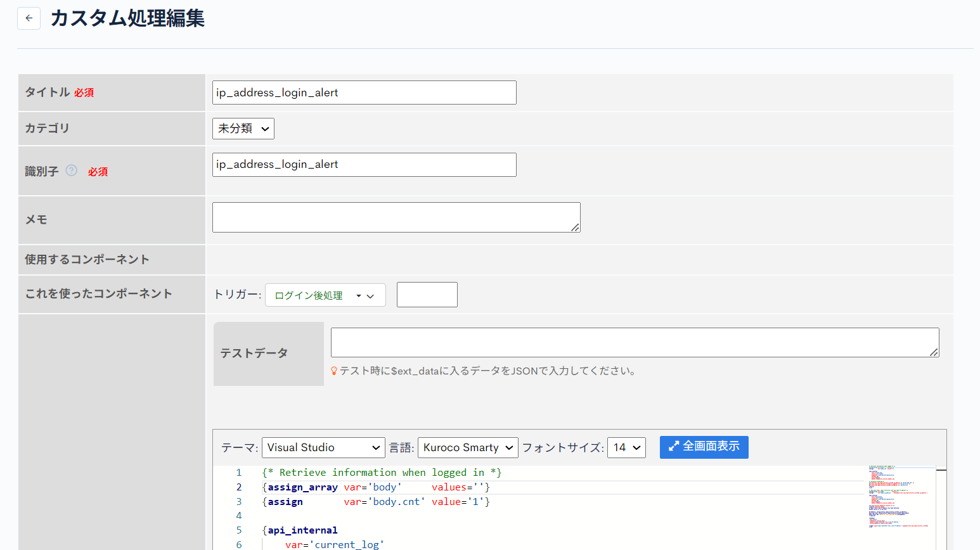
Task: Click the code minimap preview
Action: click(901, 497)
